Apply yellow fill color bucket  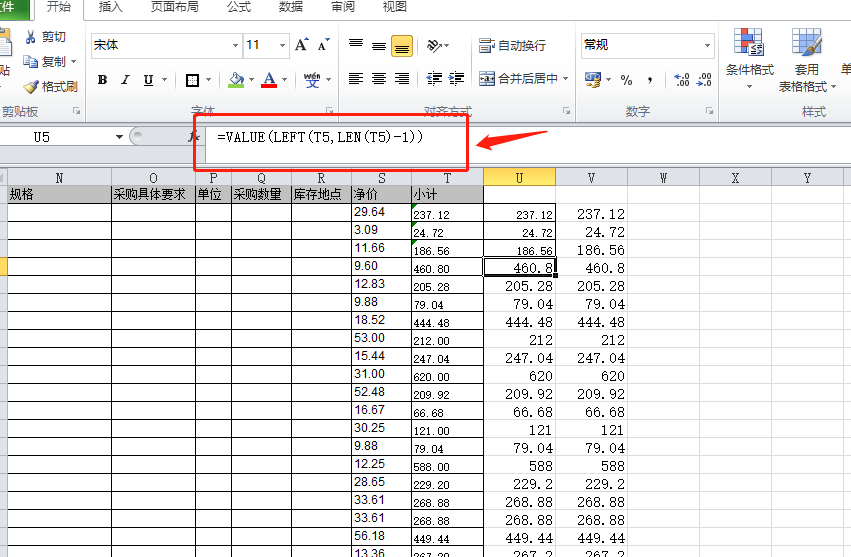[x=236, y=80]
